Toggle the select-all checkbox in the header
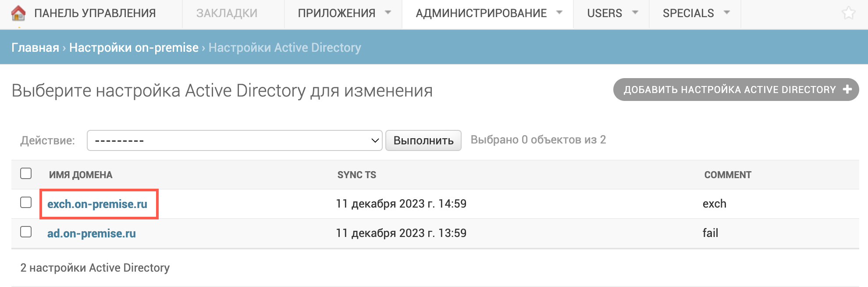Image resolution: width=868 pixels, height=287 pixels. pyautogui.click(x=26, y=173)
